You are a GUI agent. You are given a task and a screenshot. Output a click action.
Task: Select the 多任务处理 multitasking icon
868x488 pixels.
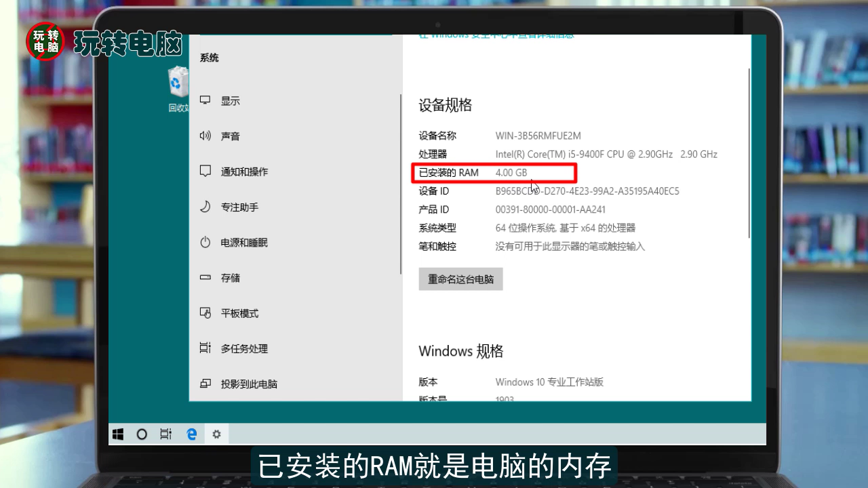[x=205, y=348]
